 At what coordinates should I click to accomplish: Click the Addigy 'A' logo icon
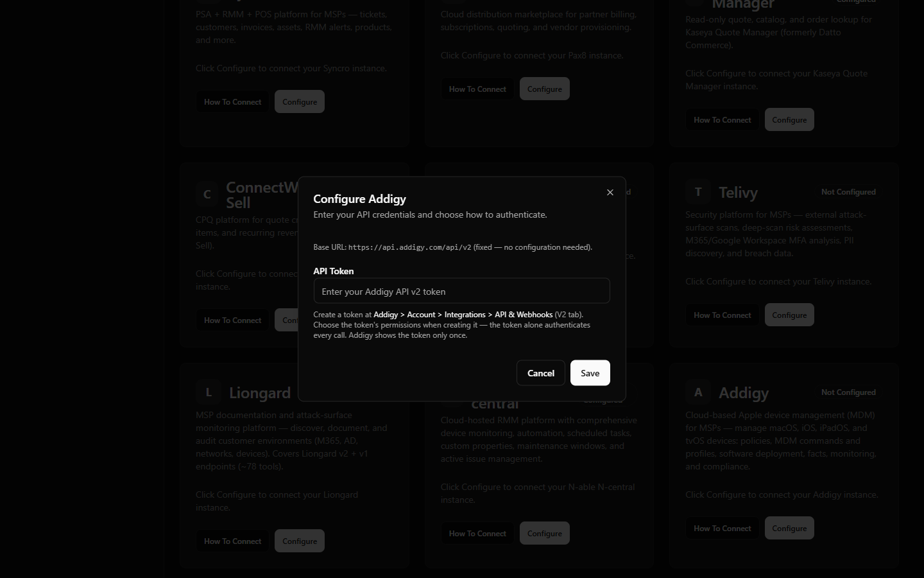[x=698, y=392]
